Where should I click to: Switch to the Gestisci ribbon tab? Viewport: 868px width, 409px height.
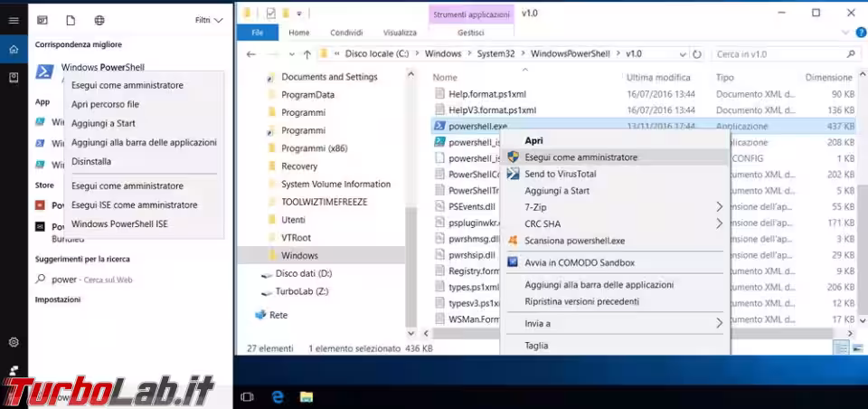470,33
